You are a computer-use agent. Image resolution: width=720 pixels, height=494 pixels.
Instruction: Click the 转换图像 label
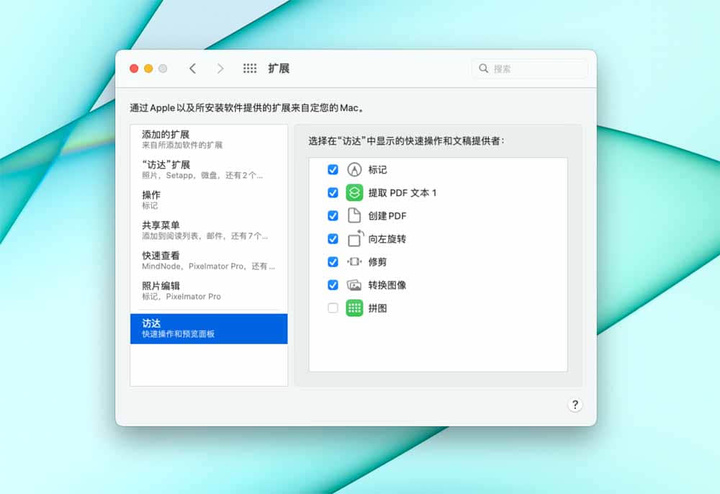387,285
